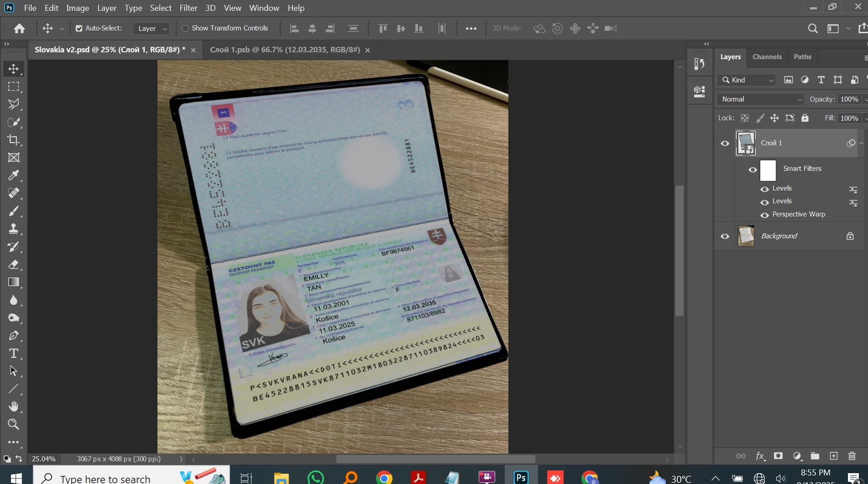Screen dimensions: 868x484
Task: Choose the Eyedropper tool
Action: pyautogui.click(x=14, y=176)
